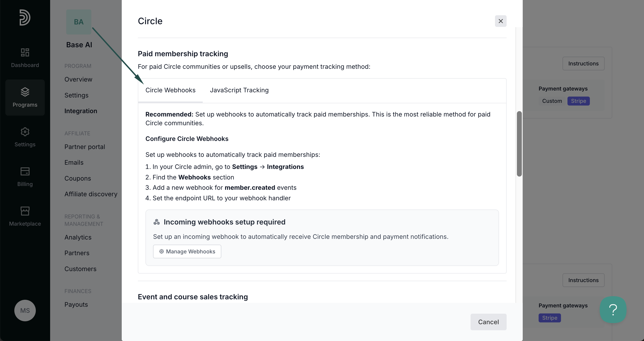Open the Coupons page
Image resolution: width=644 pixels, height=341 pixels.
(x=78, y=178)
